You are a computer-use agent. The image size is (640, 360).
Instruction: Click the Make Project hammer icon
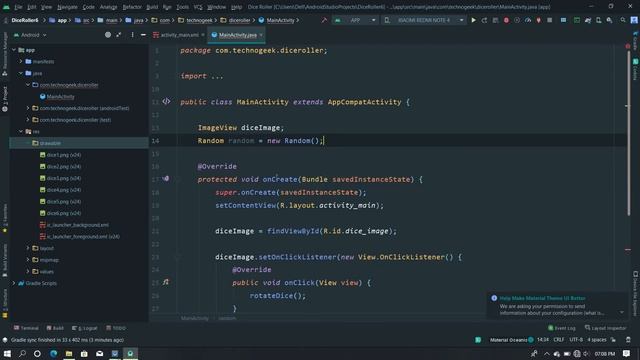coord(324,20)
